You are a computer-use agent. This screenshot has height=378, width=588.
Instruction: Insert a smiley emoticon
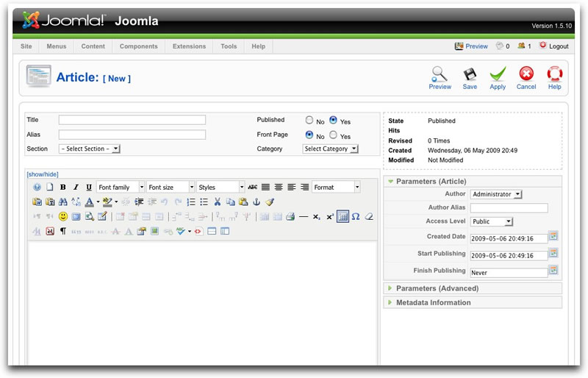click(63, 217)
